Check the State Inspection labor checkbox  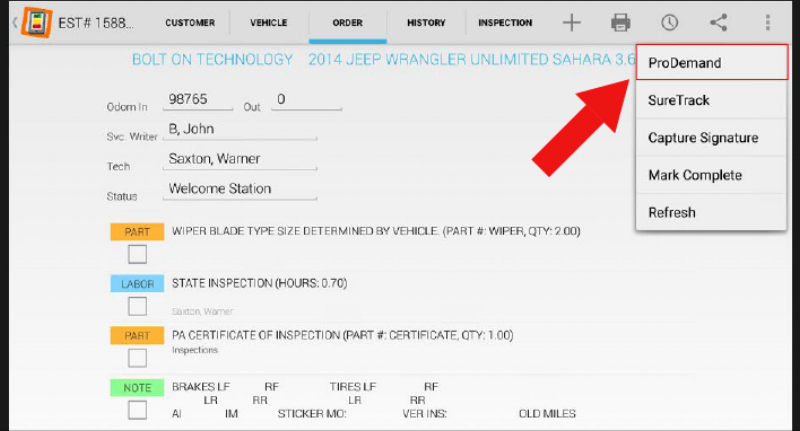coord(137,306)
